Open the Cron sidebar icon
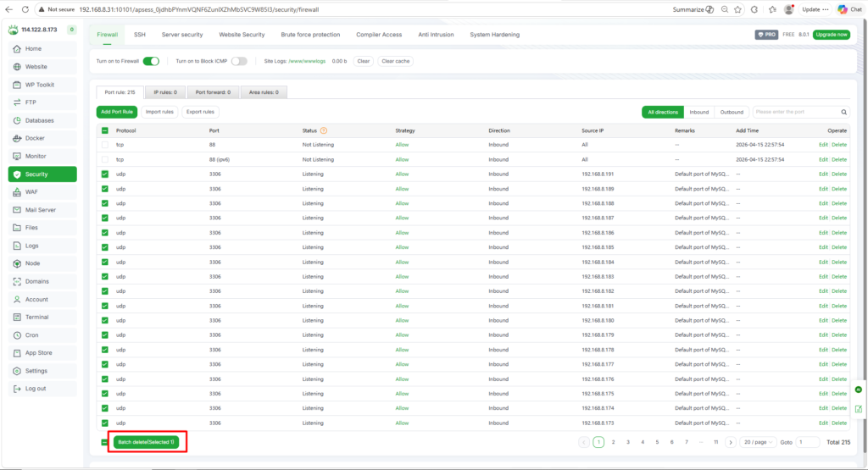 tap(18, 335)
